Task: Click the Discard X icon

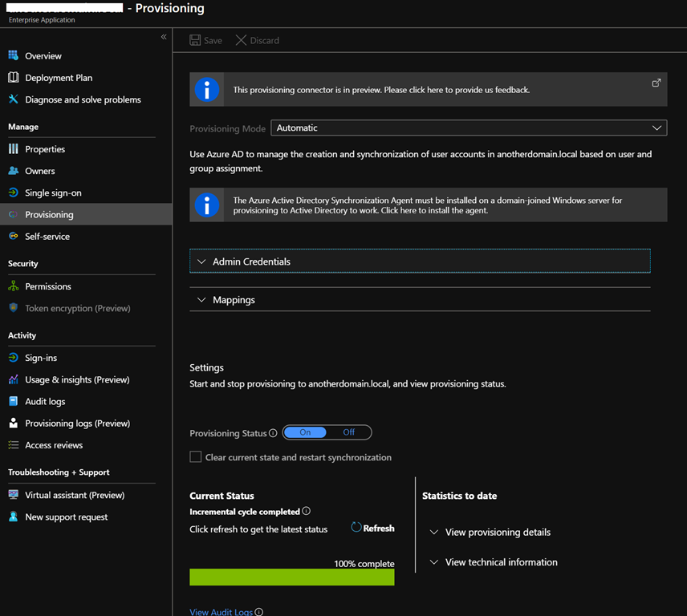Action: point(241,40)
